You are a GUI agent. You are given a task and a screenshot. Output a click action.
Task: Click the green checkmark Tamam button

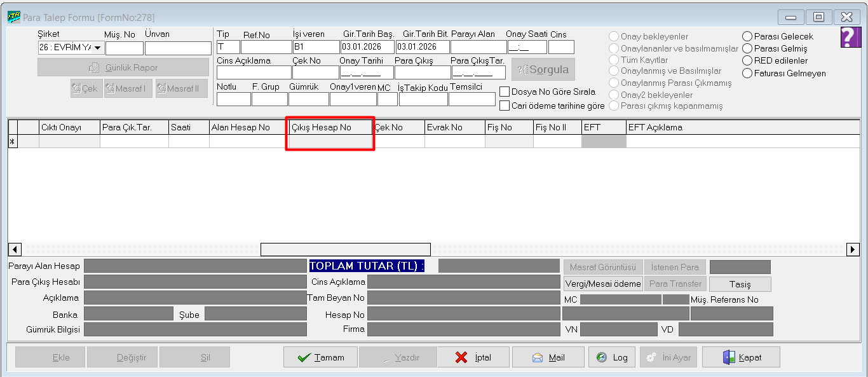pos(320,357)
